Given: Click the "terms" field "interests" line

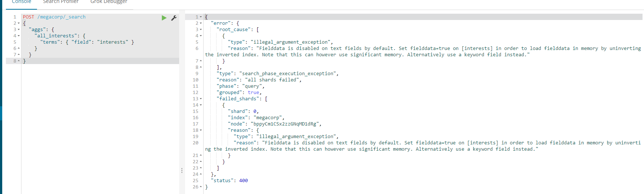Looking at the screenshot, I should click(87, 42).
